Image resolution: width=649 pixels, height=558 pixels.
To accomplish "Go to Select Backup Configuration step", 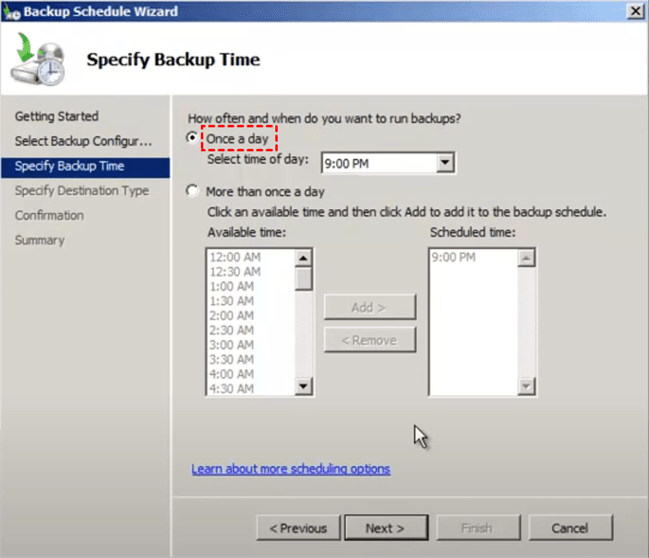I will tap(83, 141).
